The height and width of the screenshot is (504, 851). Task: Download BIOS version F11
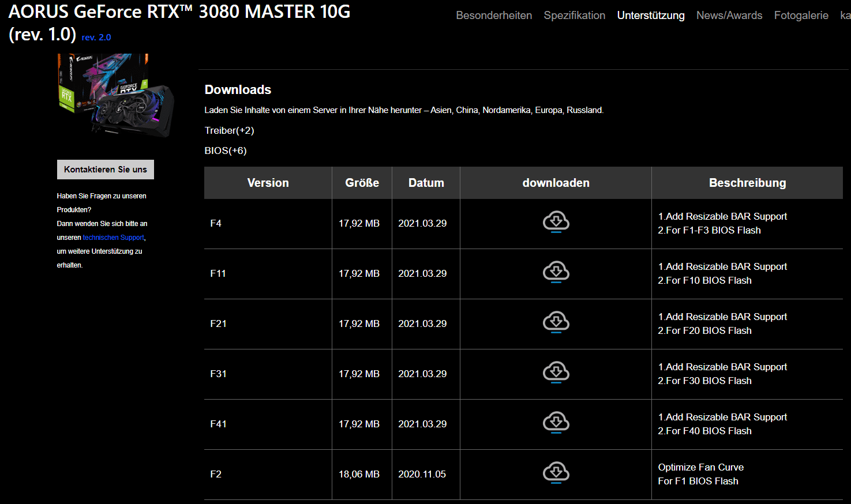tap(556, 273)
